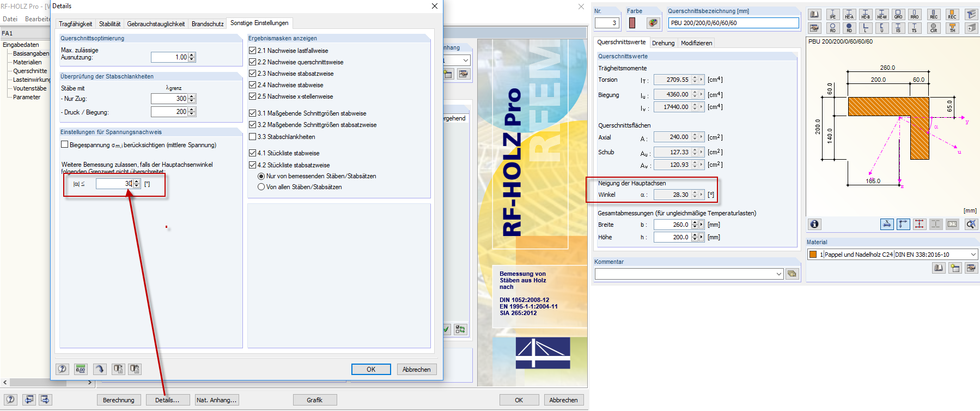Toggle 2.3 Nachweise stabsatzweise checkbox
980x411 pixels.
pos(252,74)
